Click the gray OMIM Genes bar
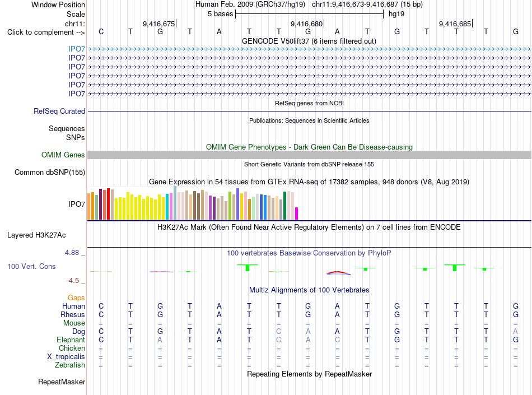The image size is (532, 395). coord(309,155)
